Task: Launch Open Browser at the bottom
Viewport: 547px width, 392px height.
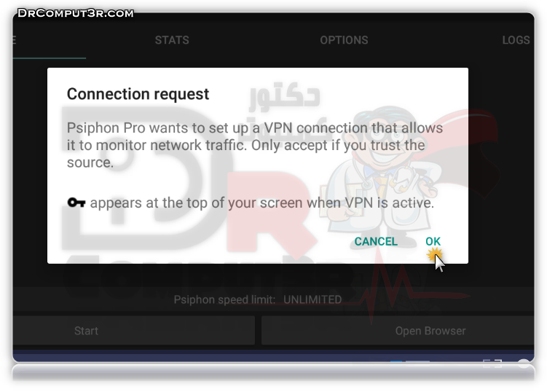Action: click(398, 331)
